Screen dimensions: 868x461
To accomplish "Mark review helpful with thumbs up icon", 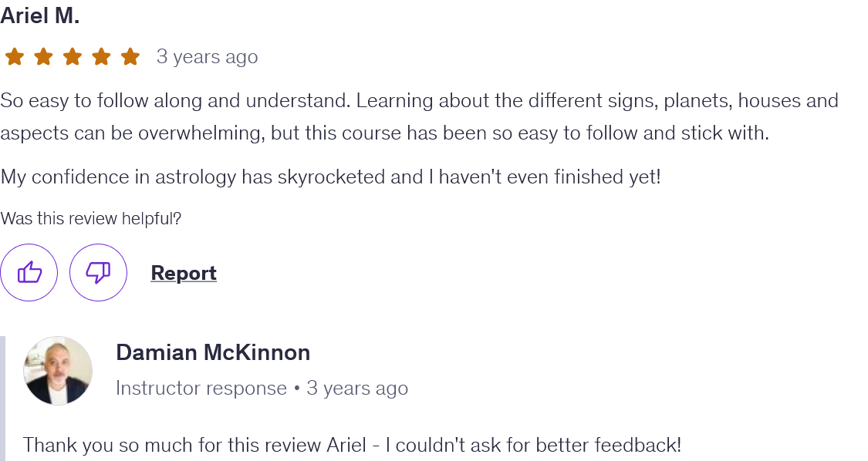I will (29, 272).
